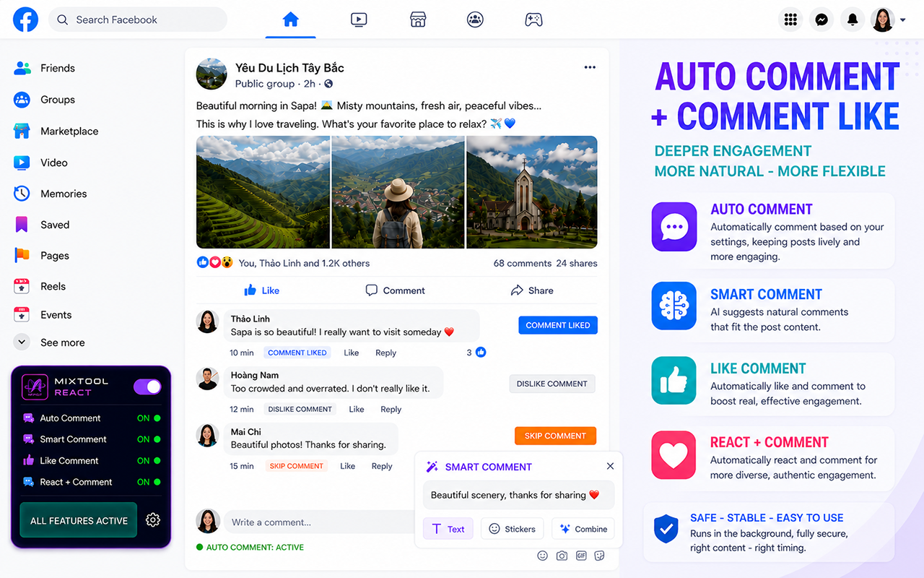Open the post options three-dot menu
This screenshot has width=924, height=578.
pos(590,67)
